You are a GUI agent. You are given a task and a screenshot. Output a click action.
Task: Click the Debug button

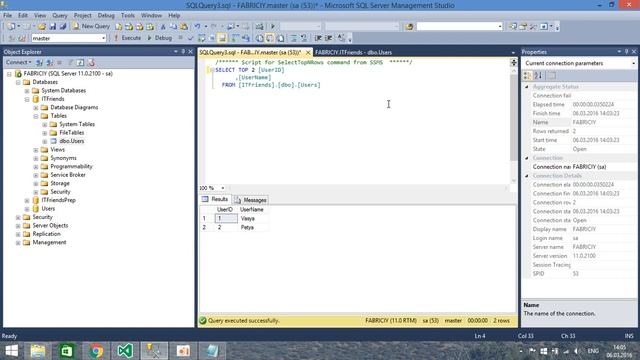[160, 38]
